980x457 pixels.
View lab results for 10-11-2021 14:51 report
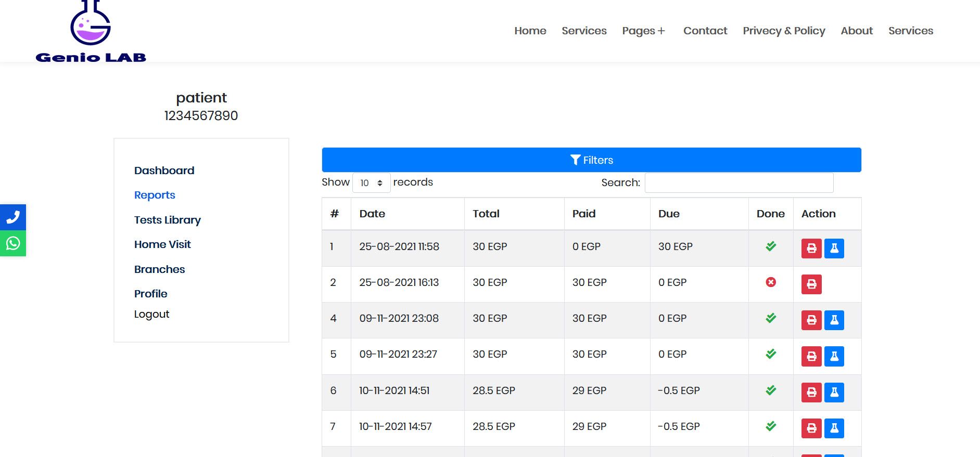pos(834,393)
